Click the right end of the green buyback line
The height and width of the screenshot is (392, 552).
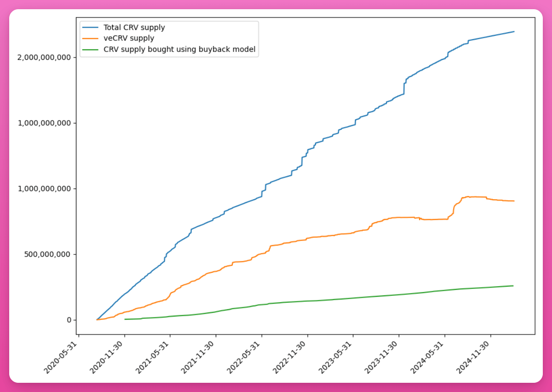tap(512, 286)
